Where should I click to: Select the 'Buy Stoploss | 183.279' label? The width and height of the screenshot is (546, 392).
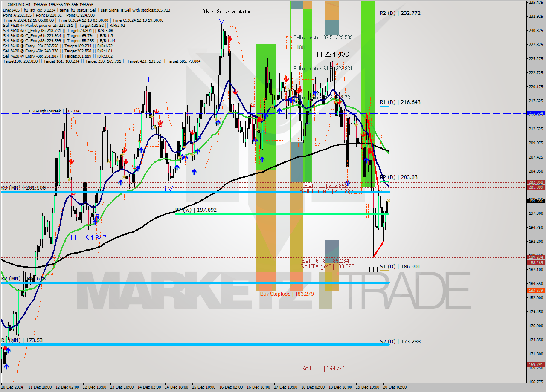(287, 294)
